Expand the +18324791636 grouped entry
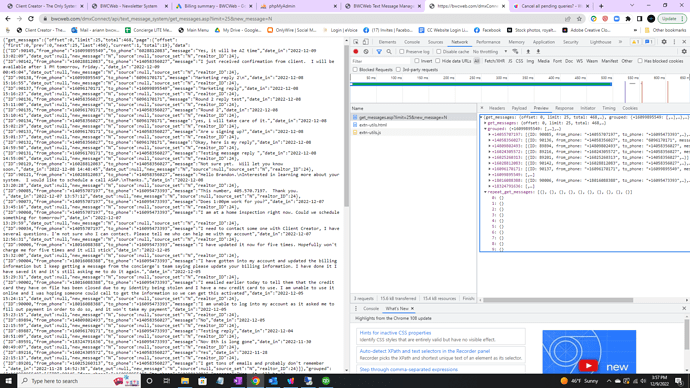The image size is (690, 388). [489, 186]
